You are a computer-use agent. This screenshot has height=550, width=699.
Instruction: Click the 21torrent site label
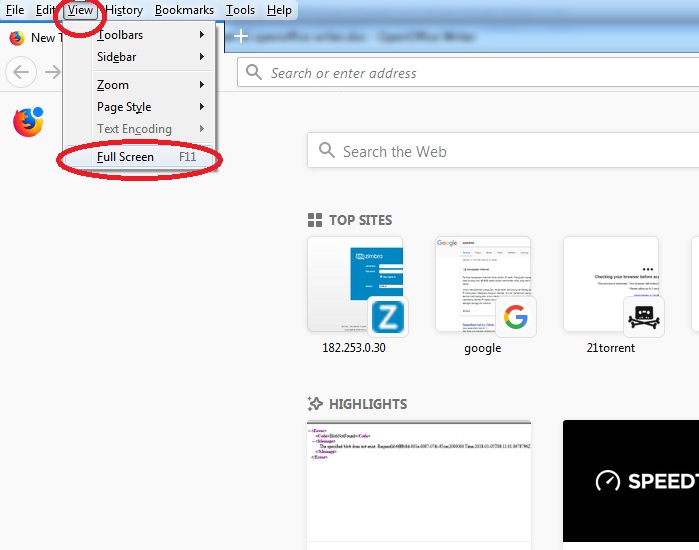611,348
